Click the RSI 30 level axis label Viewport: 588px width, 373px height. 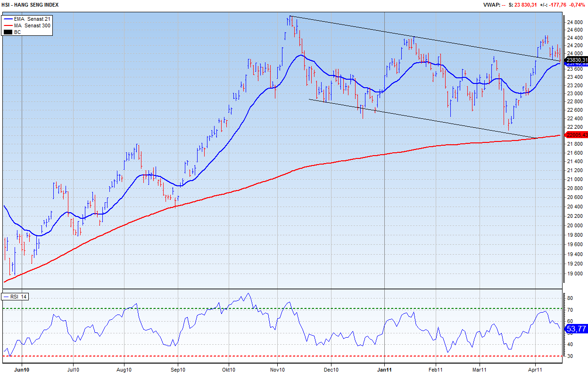coord(570,356)
